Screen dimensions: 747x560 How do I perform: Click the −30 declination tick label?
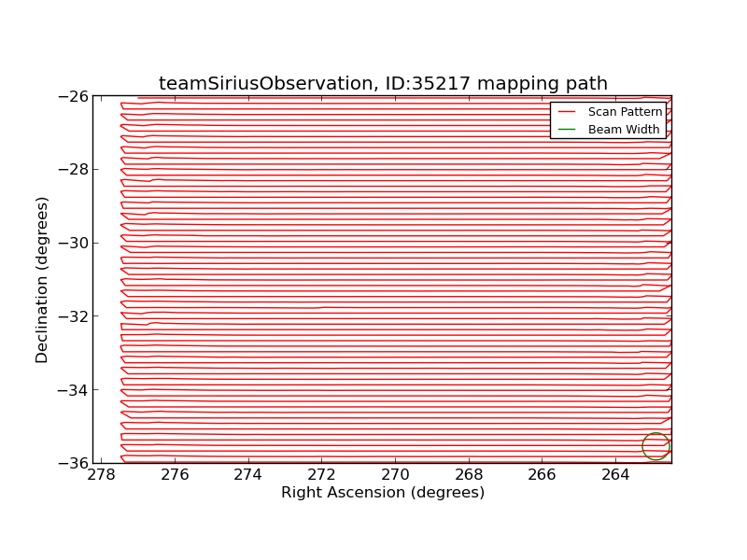[x=74, y=243]
